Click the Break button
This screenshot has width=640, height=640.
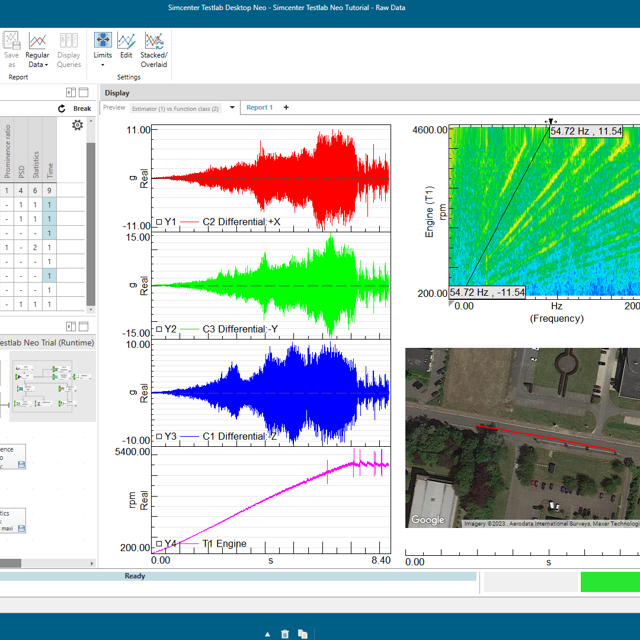pyautogui.click(x=82, y=109)
